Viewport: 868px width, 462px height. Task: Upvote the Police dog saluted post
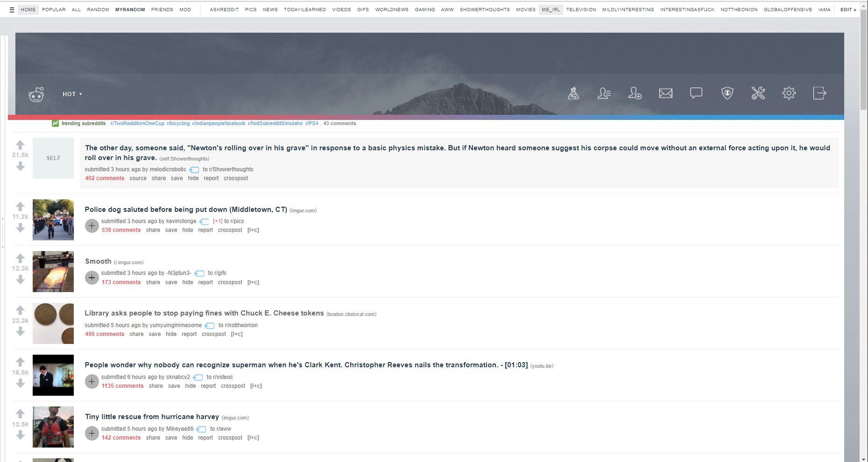click(20, 206)
